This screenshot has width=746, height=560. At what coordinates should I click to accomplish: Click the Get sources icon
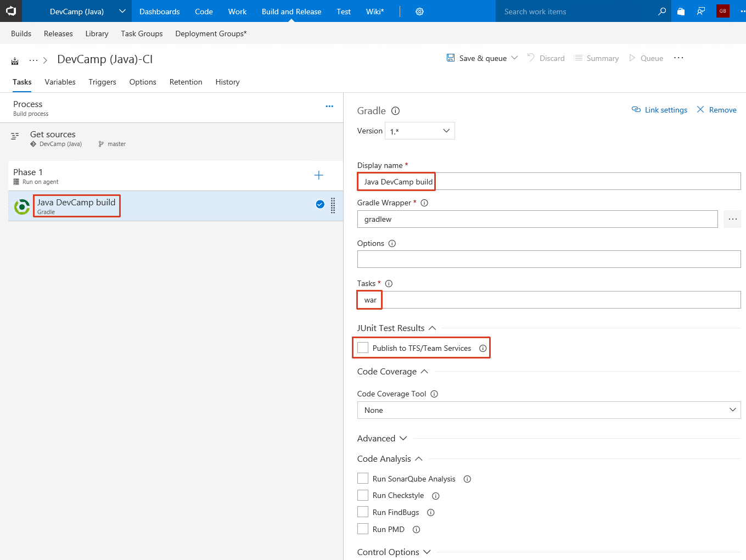15,136
